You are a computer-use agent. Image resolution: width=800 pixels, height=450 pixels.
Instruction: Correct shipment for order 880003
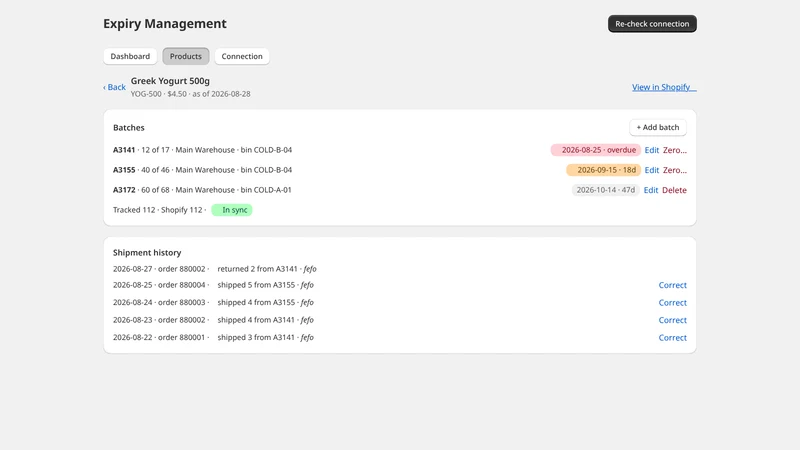pos(672,303)
